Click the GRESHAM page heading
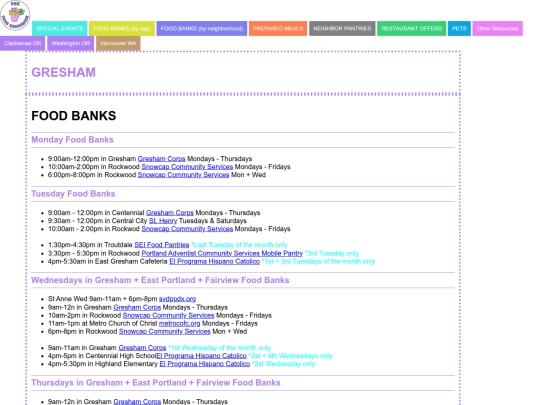The width and height of the screenshot is (540, 405). (63, 72)
